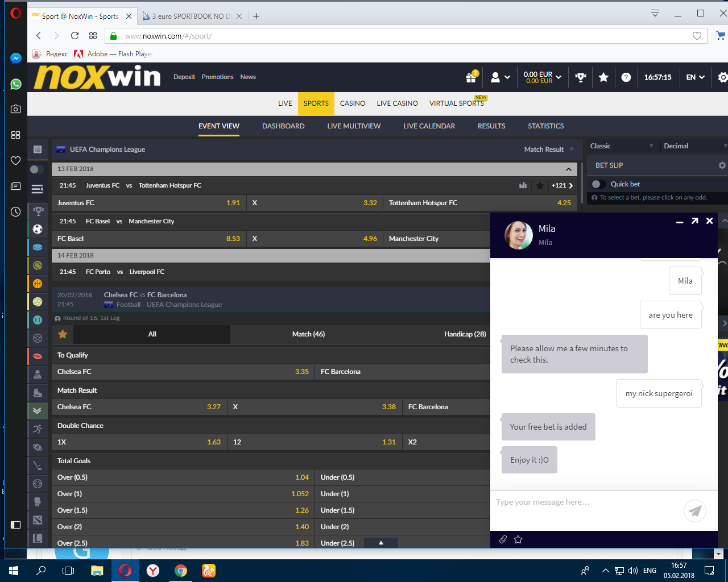Open Opera's Messenger sidebar icon
The image size is (728, 582).
point(16,58)
